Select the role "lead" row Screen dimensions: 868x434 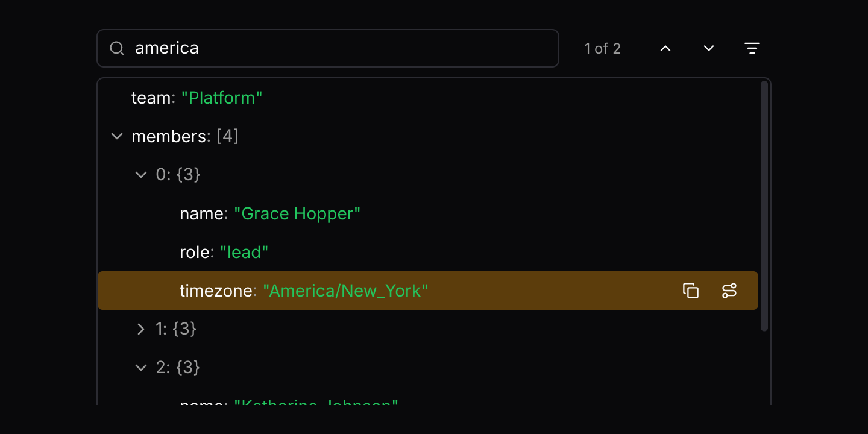[x=428, y=252]
